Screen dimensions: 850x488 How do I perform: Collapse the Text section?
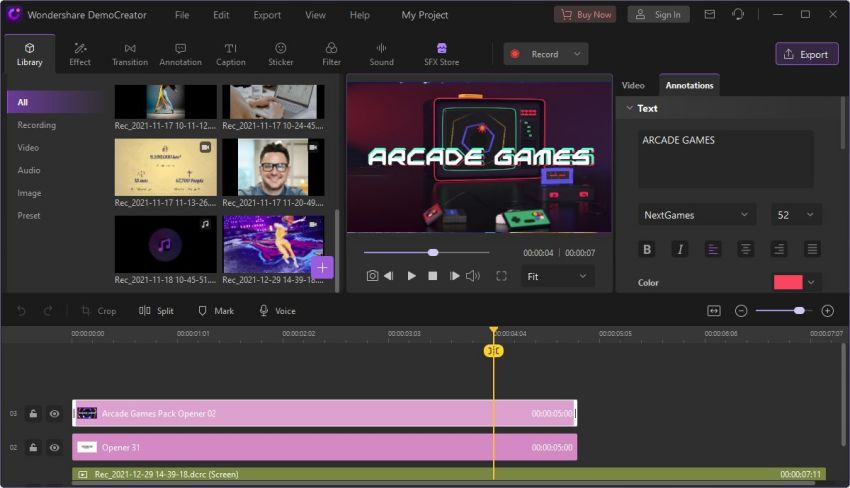(629, 108)
